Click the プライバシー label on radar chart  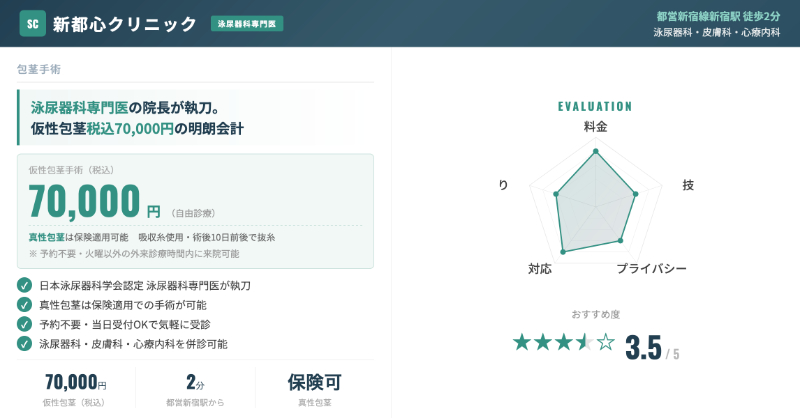point(651,270)
